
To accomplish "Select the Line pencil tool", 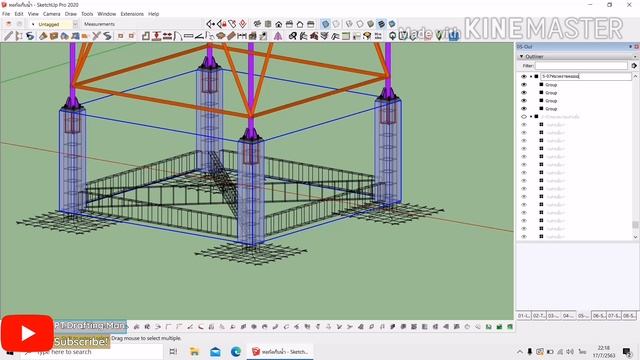I will point(8,36).
